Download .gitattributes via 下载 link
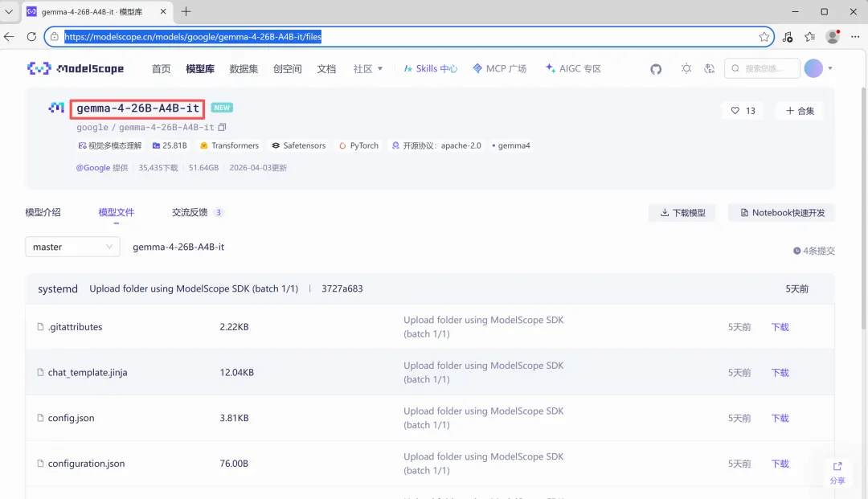This screenshot has width=868, height=499. 780,327
